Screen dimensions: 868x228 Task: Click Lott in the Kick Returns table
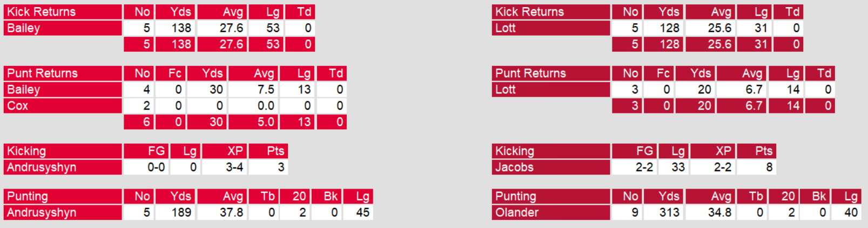[x=506, y=28]
